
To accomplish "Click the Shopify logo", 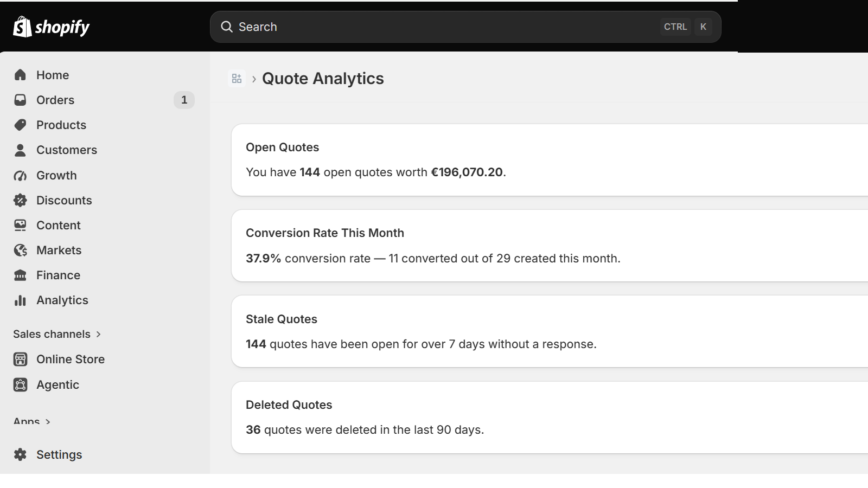I will [x=52, y=27].
